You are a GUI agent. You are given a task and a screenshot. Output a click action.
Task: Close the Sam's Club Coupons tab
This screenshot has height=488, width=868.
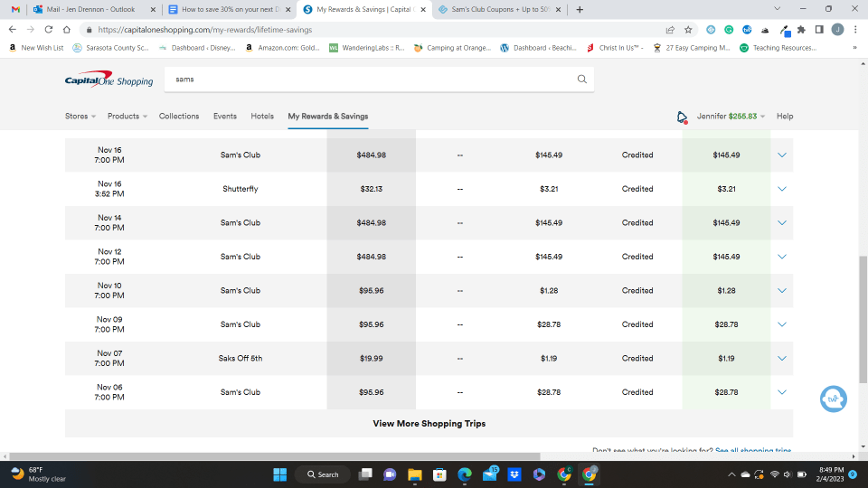(558, 9)
